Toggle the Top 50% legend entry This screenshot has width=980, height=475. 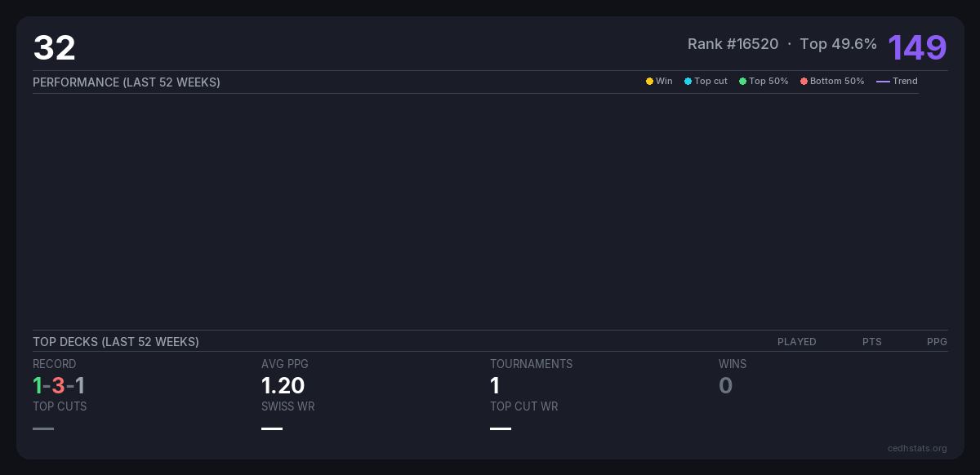[x=764, y=82]
